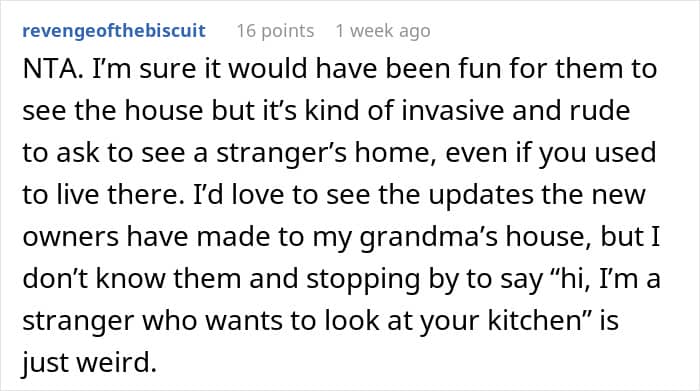Click the word owners in the comment
This screenshot has width=700, height=391.
coord(70,237)
